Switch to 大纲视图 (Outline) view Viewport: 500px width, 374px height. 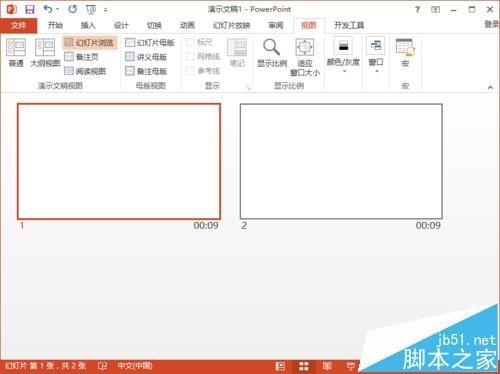pyautogui.click(x=45, y=53)
